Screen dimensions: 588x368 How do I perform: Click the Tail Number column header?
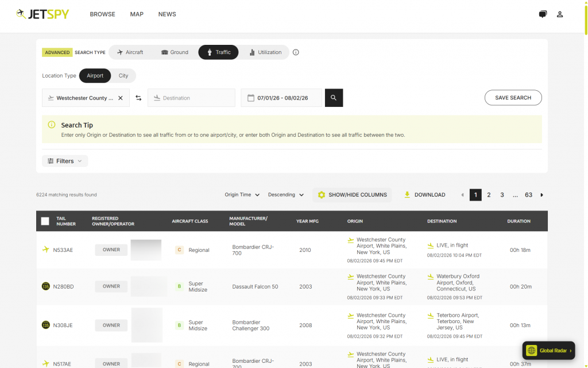66,221
